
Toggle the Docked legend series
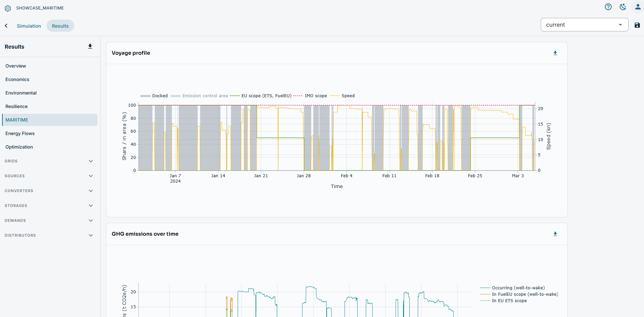point(154,96)
